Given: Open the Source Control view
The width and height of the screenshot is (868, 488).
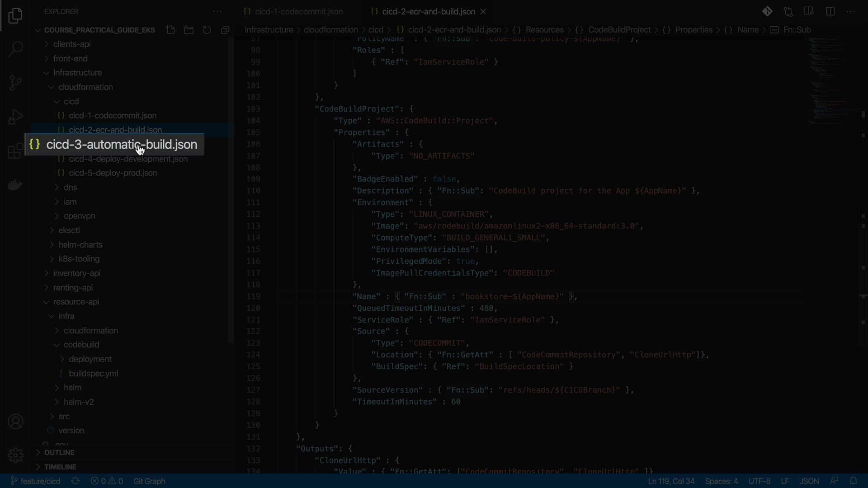Looking at the screenshot, I should [x=15, y=83].
